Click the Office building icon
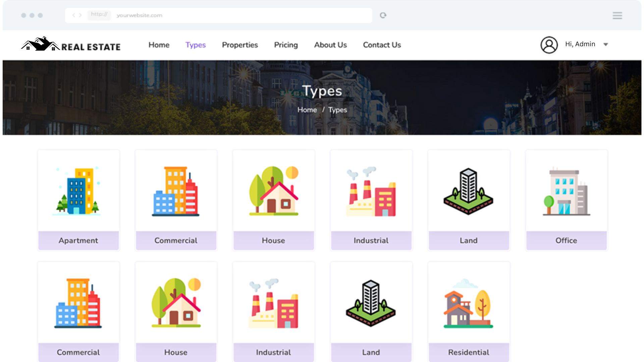The width and height of the screenshot is (644, 362). [566, 191]
